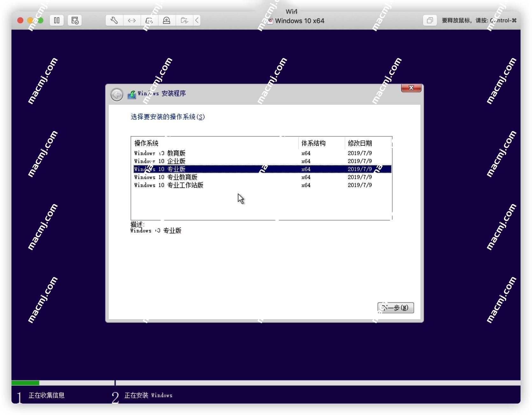Click the 修改日期 column header
The width and height of the screenshot is (532, 415).
click(x=368, y=143)
